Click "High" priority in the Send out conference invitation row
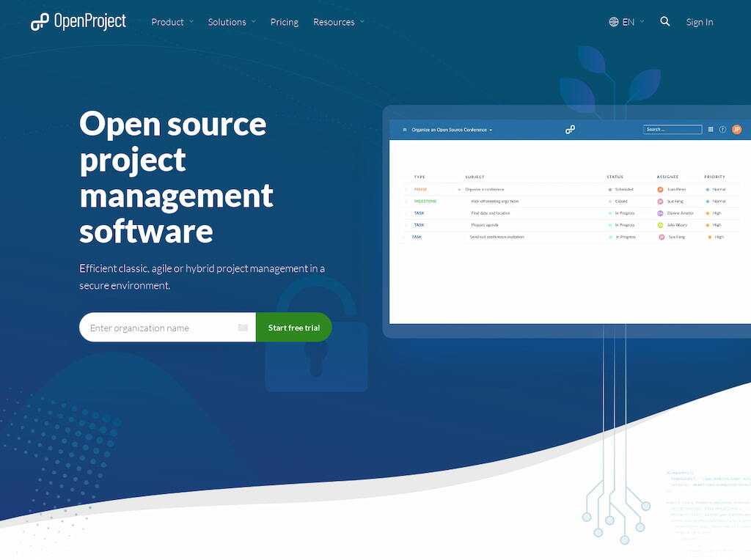Image resolution: width=751 pixels, height=560 pixels. [719, 237]
